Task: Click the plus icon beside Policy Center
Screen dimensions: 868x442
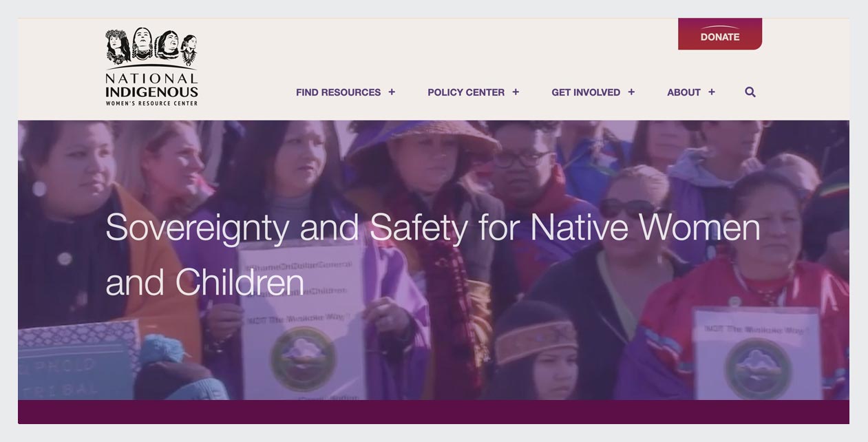Action: tap(516, 92)
